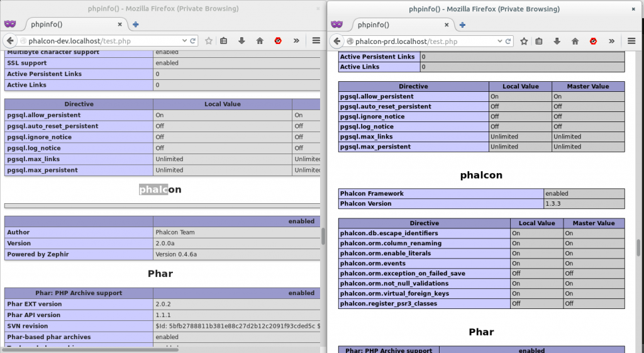Click the private browsing mask in phalcon-prd window
This screenshot has width=644, height=353.
[336, 25]
